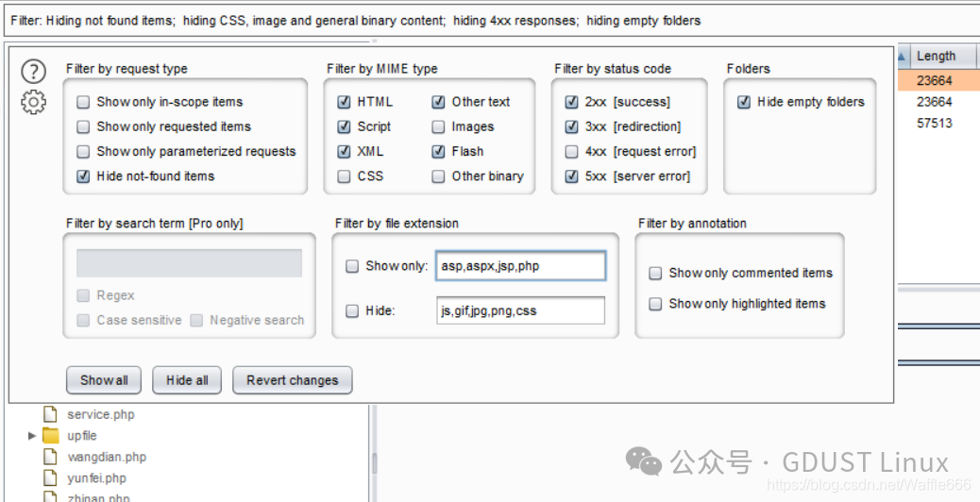Viewport: 980px width, 502px height.
Task: Click the Show all button
Action: (x=104, y=380)
